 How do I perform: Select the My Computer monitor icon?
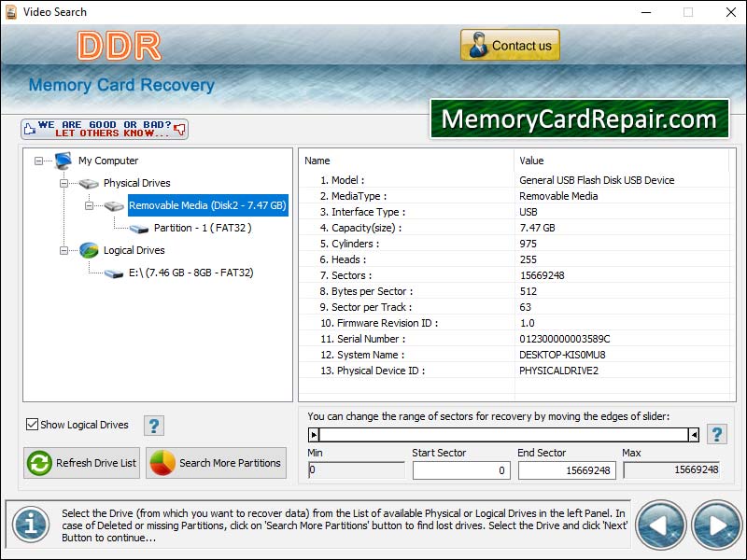coord(63,161)
